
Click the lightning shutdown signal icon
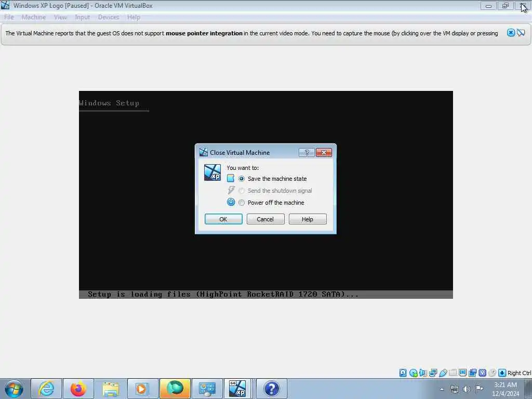point(231,190)
